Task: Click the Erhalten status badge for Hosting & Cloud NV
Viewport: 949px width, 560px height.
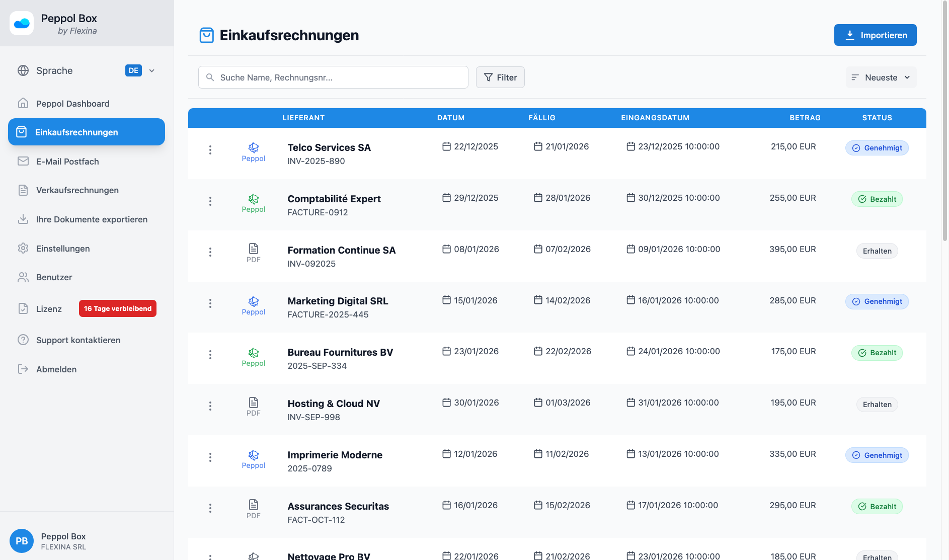Action: pos(877,404)
